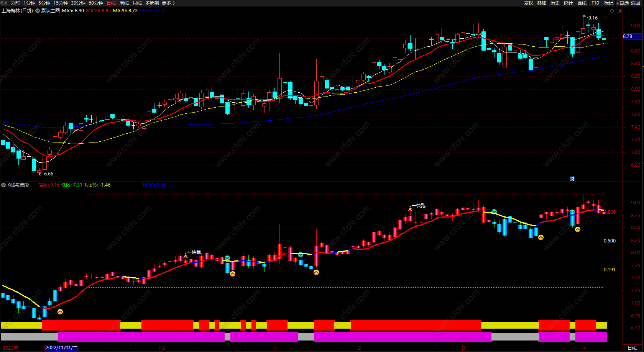Viewport: 644px width, 352px height.
Task: Click the 6.66 low price label
Action: pyautogui.click(x=48, y=174)
